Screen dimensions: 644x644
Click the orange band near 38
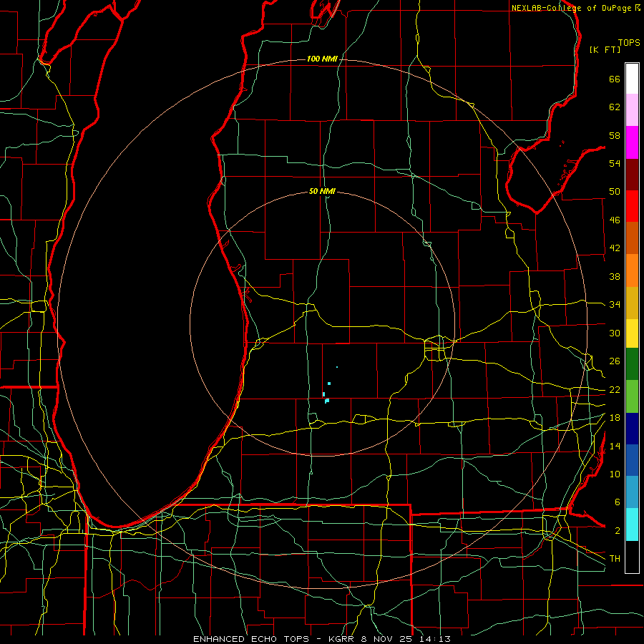(x=632, y=270)
